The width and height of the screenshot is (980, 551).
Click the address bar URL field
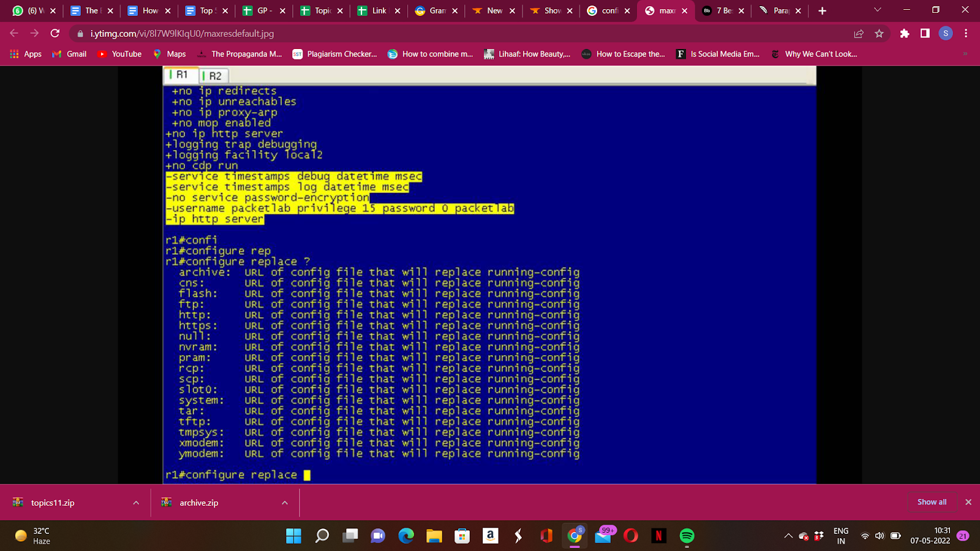429,34
